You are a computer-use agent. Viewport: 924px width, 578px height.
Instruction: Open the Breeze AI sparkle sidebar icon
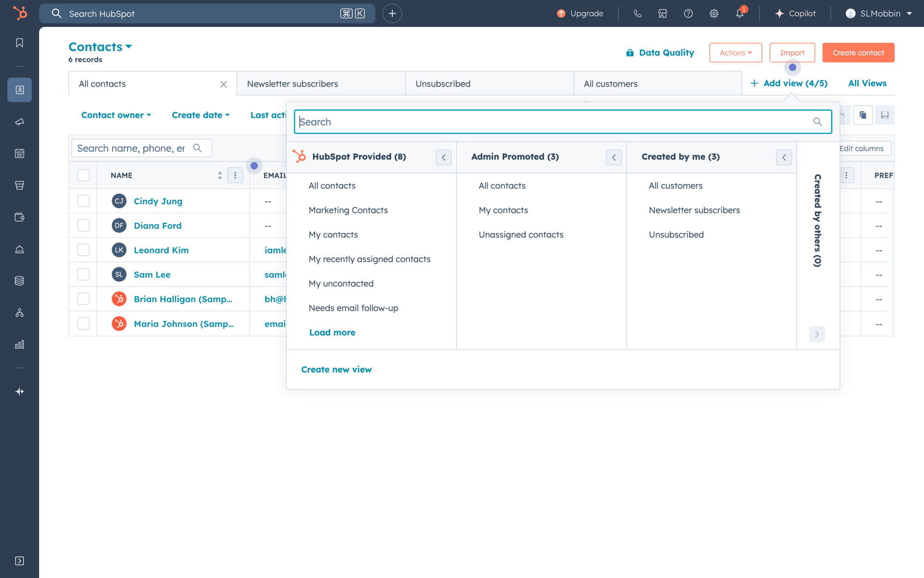coord(19,392)
